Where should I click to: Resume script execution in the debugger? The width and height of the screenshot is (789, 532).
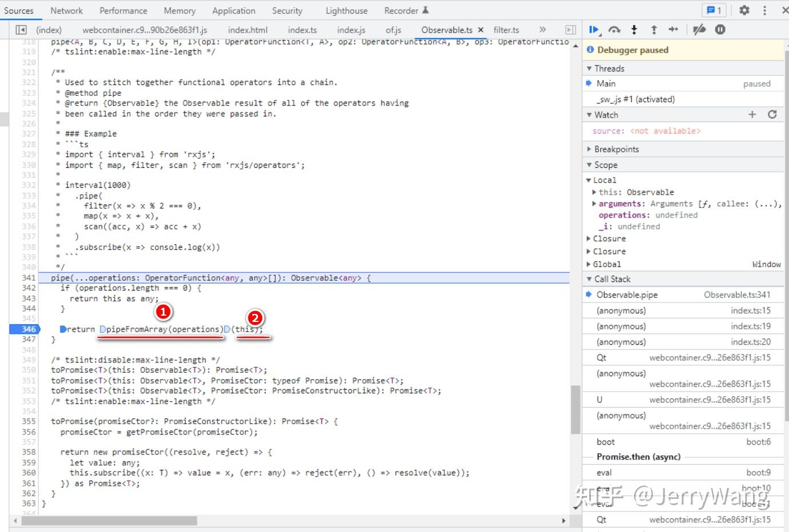[593, 30]
